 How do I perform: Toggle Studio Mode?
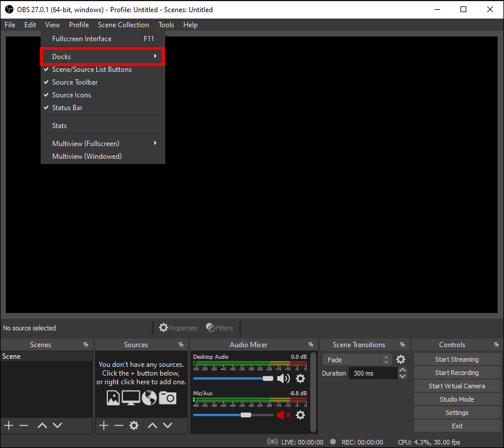[x=457, y=399]
